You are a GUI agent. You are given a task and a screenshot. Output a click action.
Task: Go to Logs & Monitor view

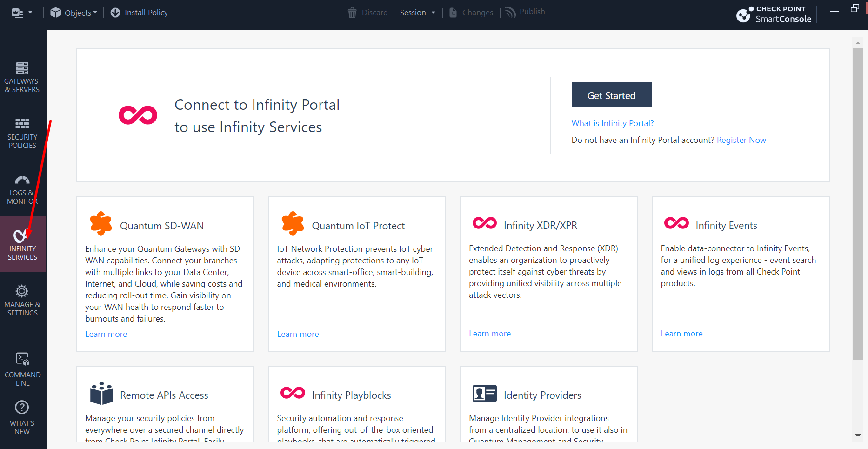(x=22, y=190)
